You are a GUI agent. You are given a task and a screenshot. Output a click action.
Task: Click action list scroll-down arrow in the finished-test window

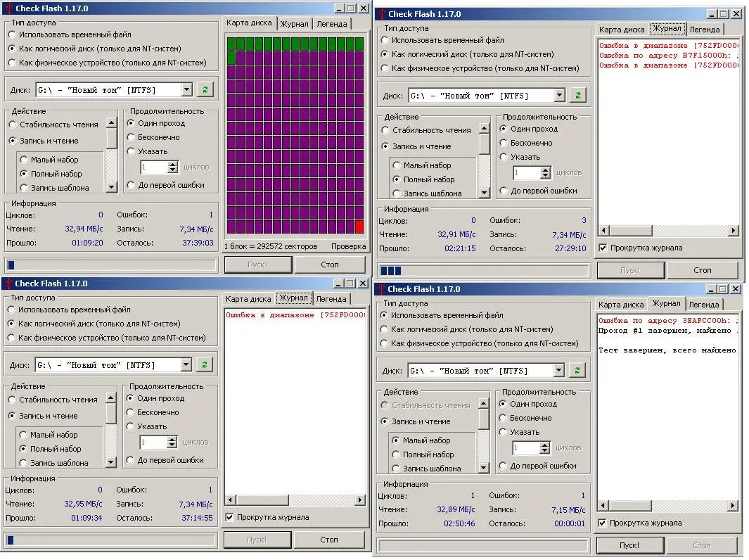(x=483, y=469)
